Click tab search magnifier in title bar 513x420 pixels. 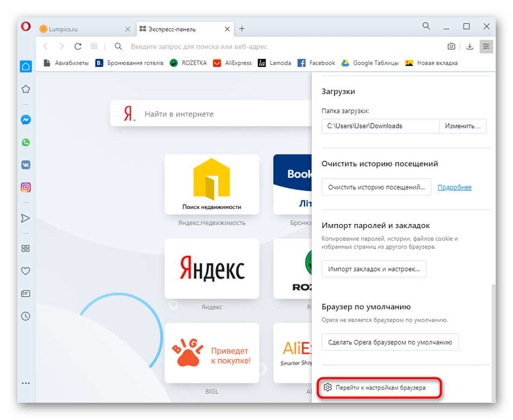426,26
